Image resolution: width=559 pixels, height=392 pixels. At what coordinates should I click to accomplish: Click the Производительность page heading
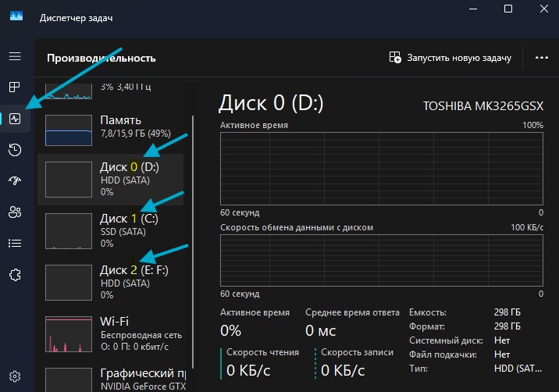101,58
